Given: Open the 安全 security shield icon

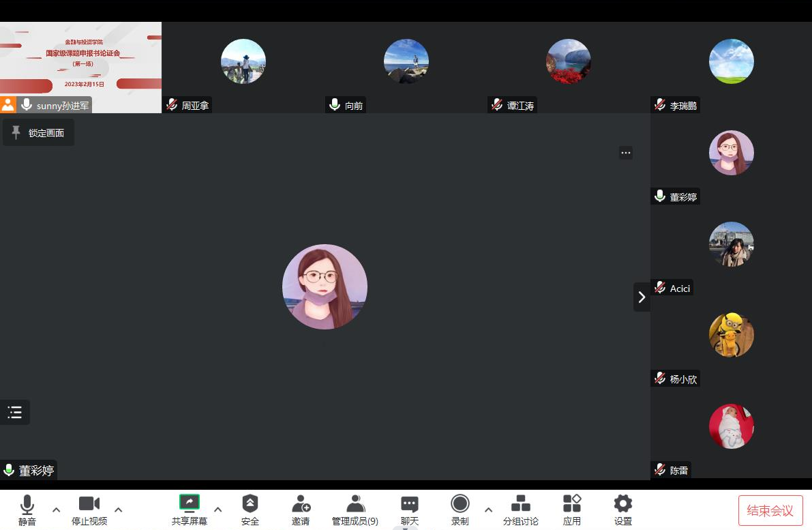Looking at the screenshot, I should 250,505.
